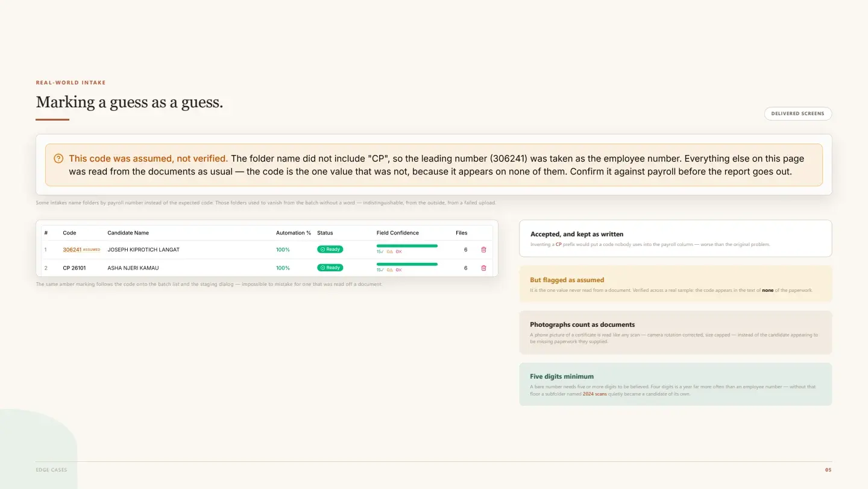Click the 'Marking a guess as a guess.' heading
The width and height of the screenshot is (868, 489).
[x=130, y=103]
